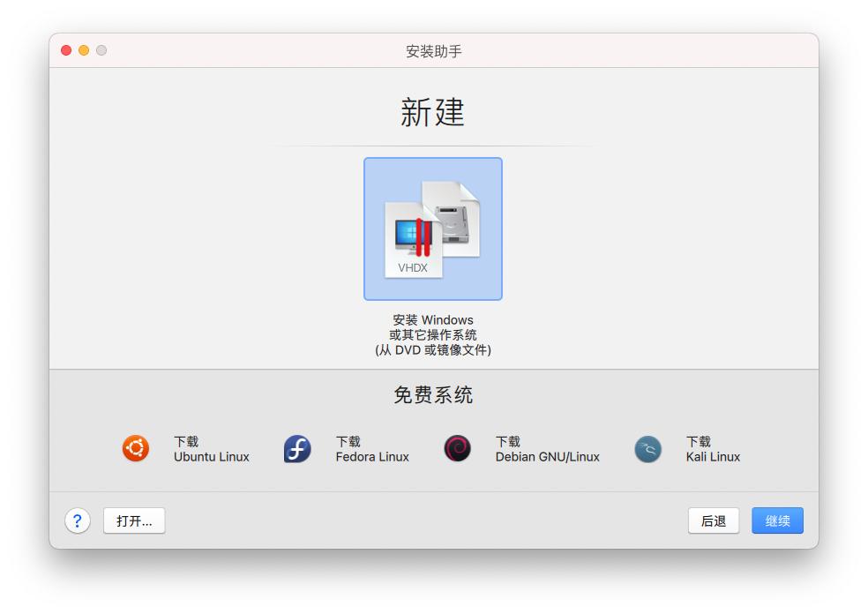Close the 安装助手 window with red button
Screen dimensions: 868x614
[x=66, y=50]
